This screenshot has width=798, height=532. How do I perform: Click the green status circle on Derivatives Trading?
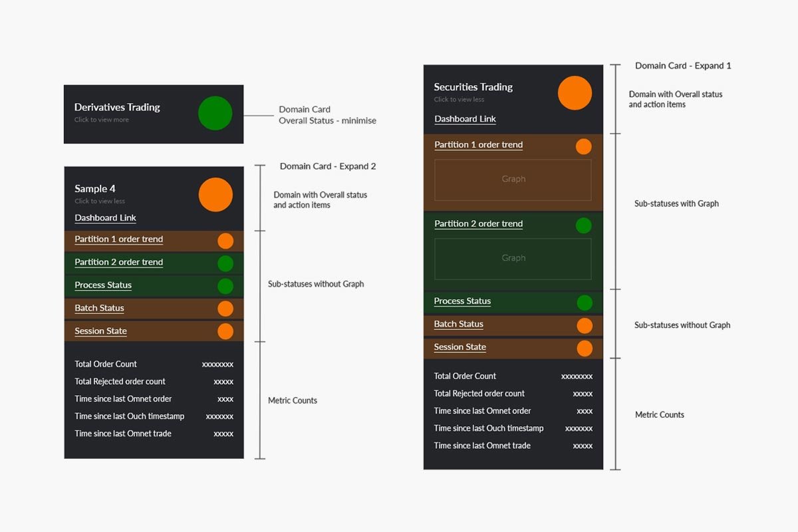click(215, 113)
